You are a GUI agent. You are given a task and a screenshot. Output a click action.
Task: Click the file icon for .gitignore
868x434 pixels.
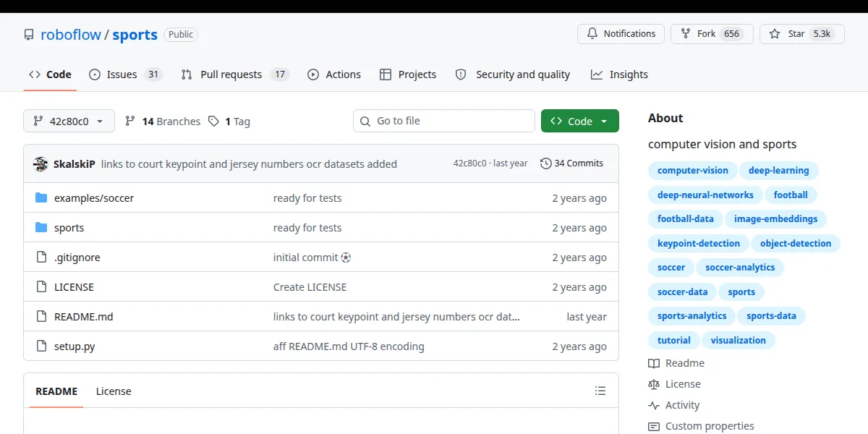click(41, 258)
